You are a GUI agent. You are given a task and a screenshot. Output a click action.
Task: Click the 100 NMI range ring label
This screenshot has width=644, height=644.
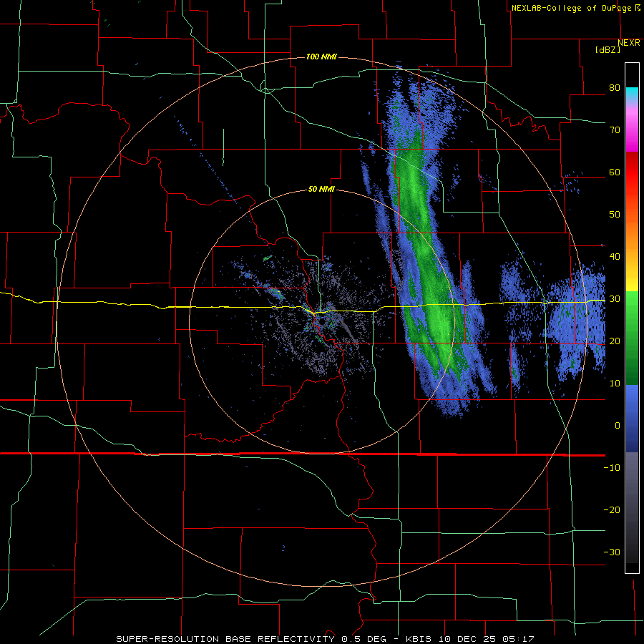tap(321, 57)
